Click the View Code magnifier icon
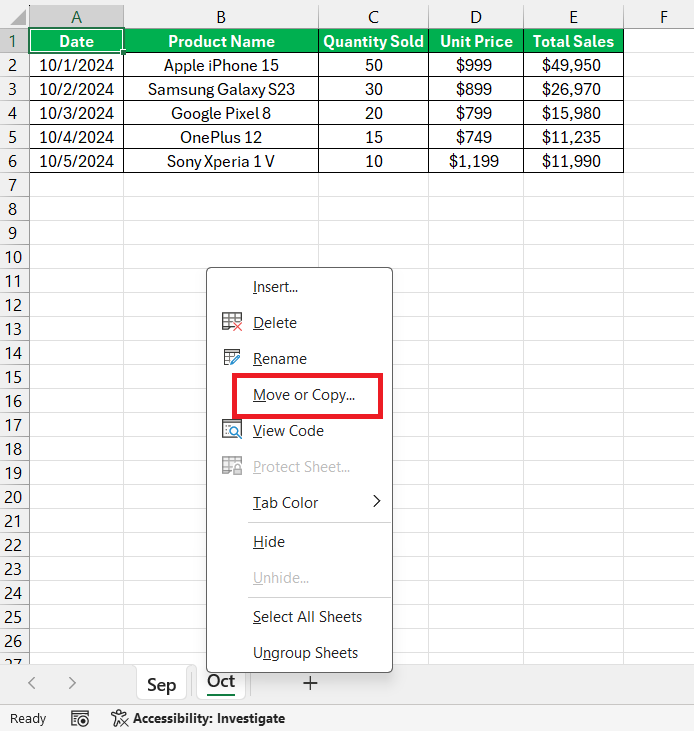This screenshot has height=731, width=694. (x=232, y=430)
